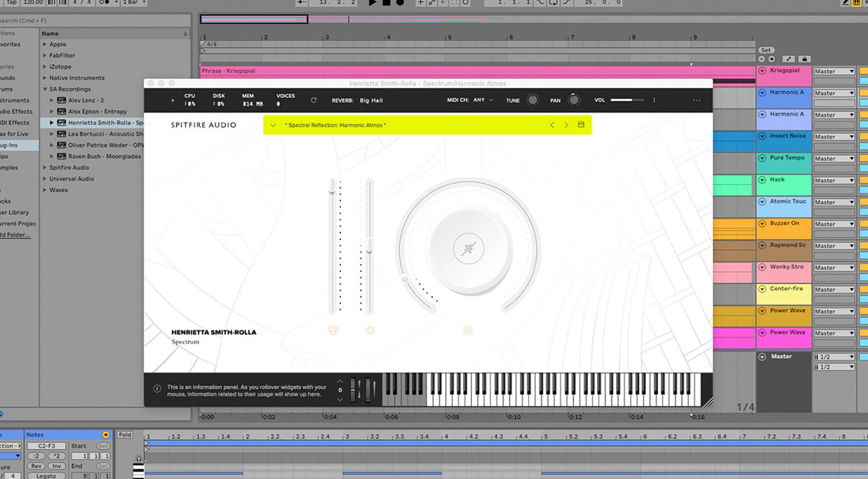Select Raven Bush - Moonglades plug-in
Viewport: 868px width, 479px height.
click(104, 156)
